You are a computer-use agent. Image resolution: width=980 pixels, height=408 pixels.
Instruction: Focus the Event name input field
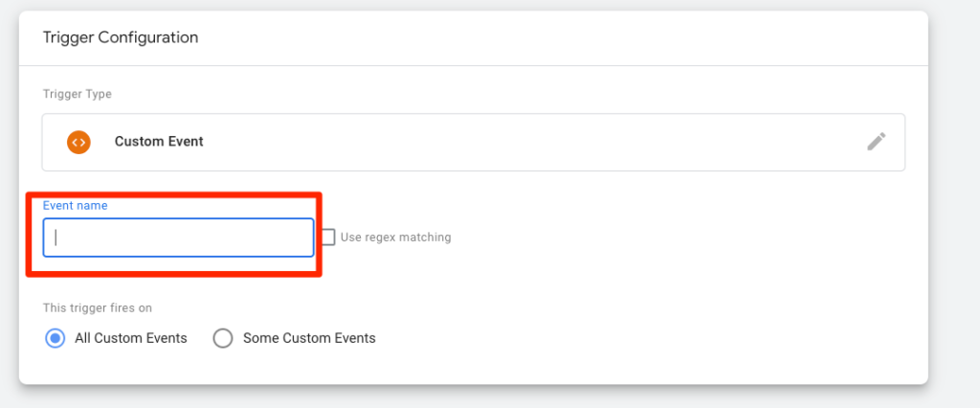(179, 238)
